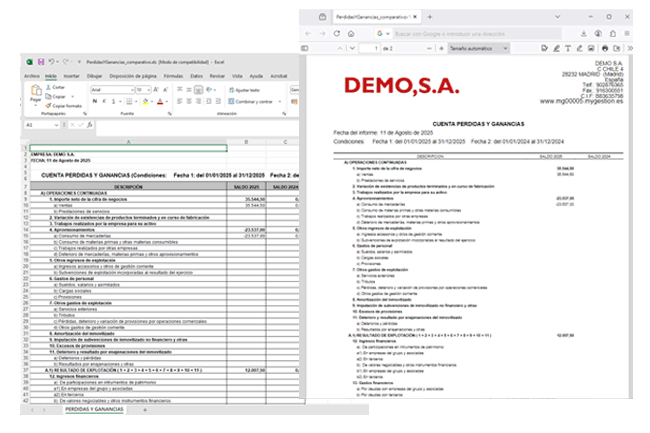This screenshot has height=433, width=650.
Task: Click the Pegar paste icon
Action: point(35,92)
